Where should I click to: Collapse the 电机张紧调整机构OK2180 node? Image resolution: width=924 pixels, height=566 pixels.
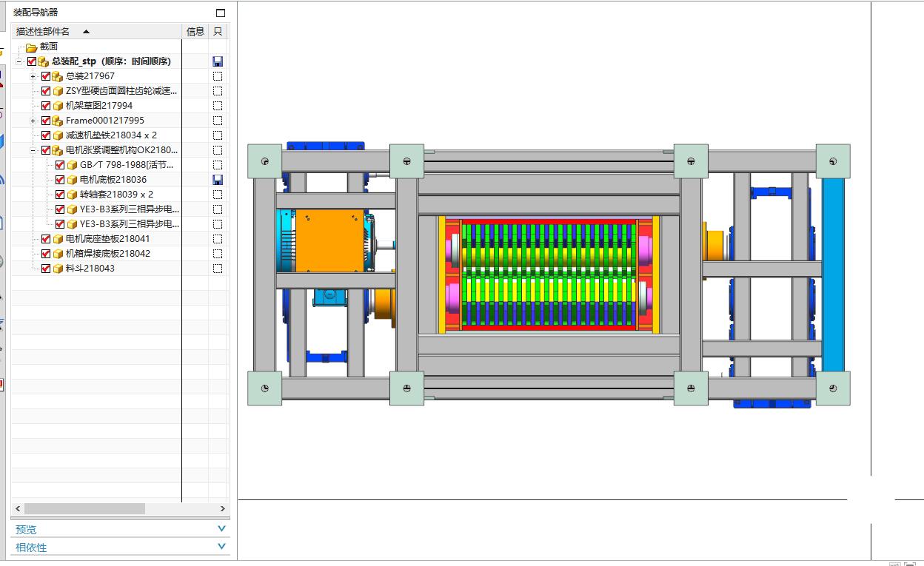click(x=33, y=150)
